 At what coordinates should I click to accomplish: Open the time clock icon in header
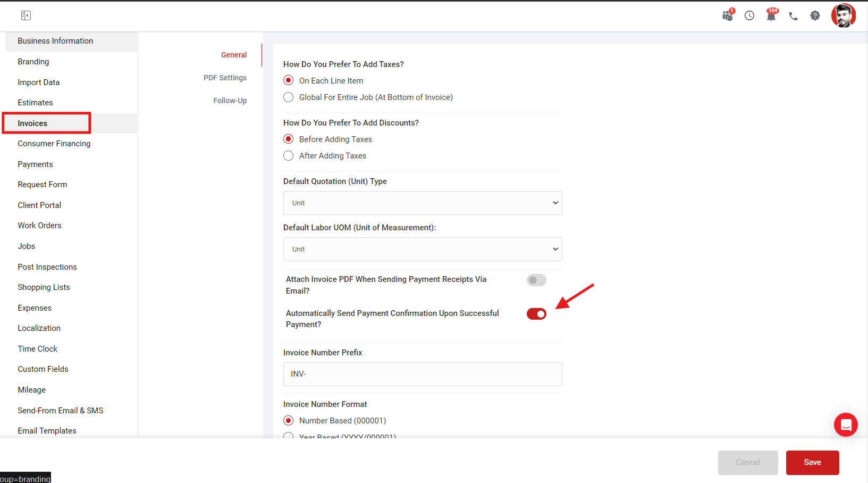click(749, 16)
